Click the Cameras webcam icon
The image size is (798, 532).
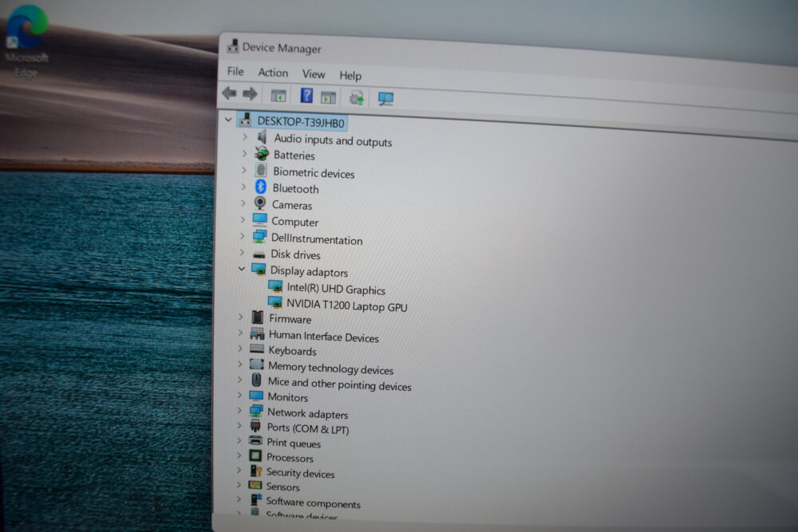tap(260, 203)
